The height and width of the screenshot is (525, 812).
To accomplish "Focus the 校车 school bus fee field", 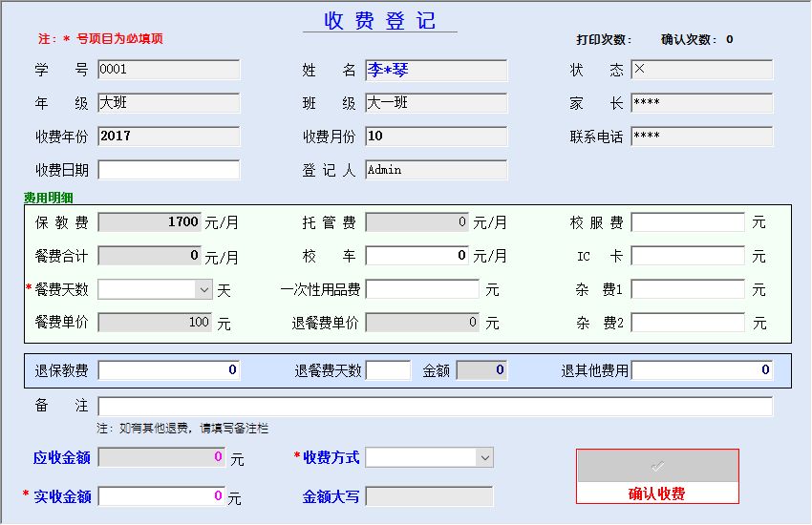I will [x=417, y=256].
